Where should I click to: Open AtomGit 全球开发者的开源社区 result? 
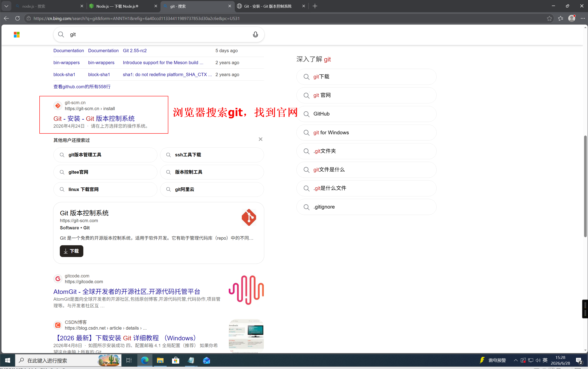(x=127, y=292)
